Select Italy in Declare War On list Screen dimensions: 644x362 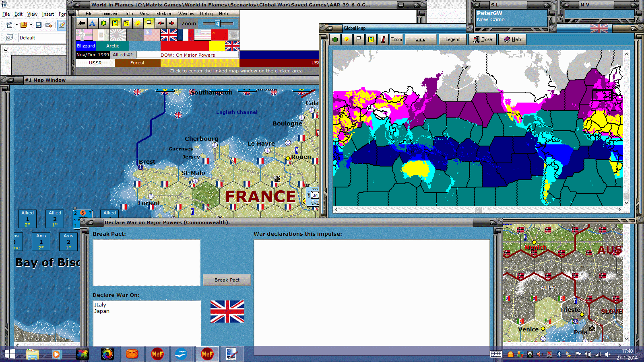100,304
